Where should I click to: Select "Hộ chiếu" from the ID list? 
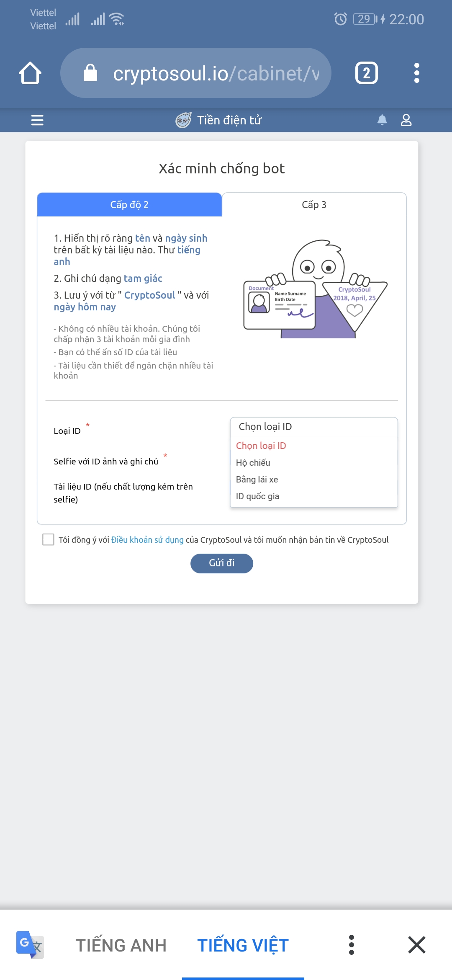tap(253, 463)
